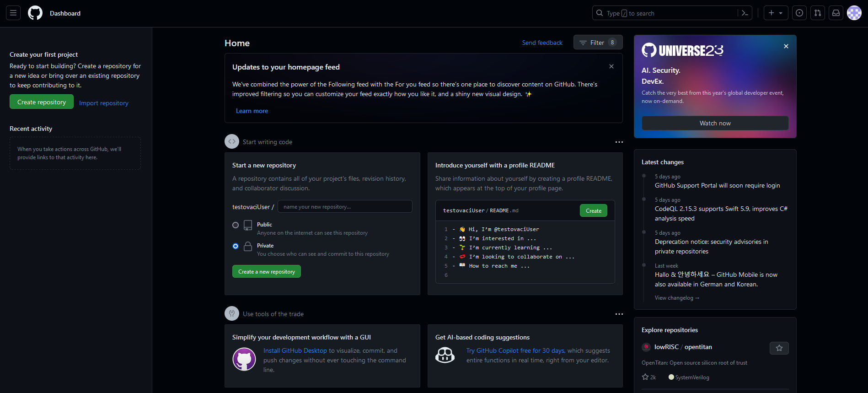Image resolution: width=868 pixels, height=393 pixels.
Task: Click the lowRISC avatar icon
Action: [646, 347]
